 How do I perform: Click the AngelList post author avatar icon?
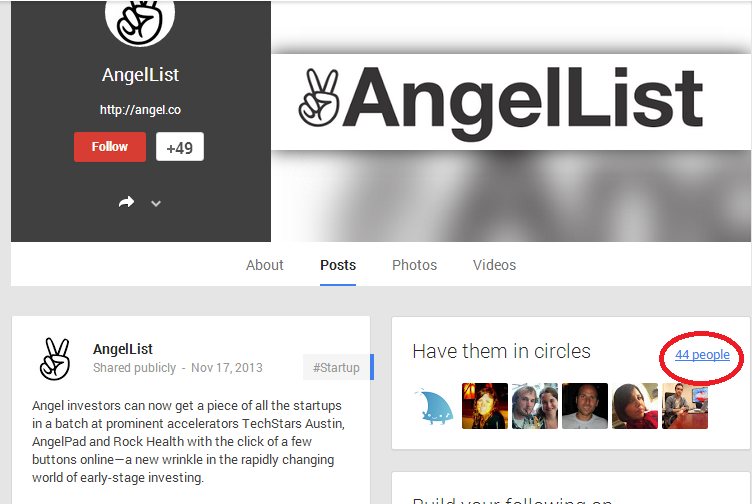coord(56,359)
